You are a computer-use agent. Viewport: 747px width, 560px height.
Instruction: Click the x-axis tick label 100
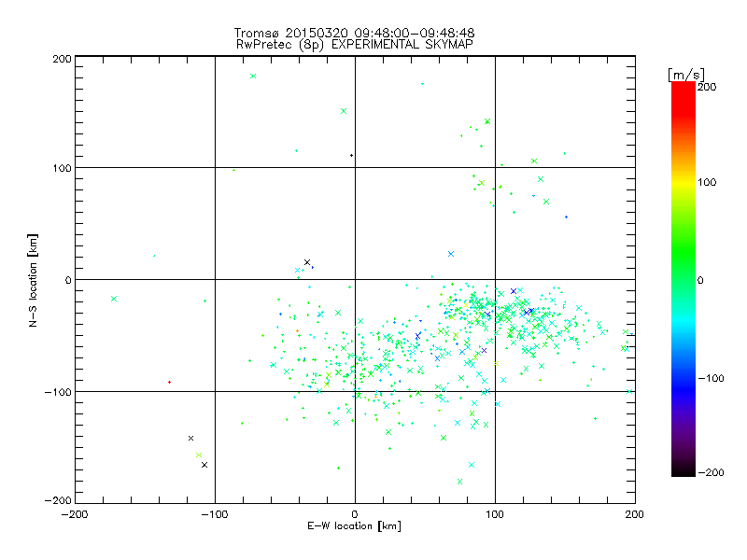tap(495, 515)
